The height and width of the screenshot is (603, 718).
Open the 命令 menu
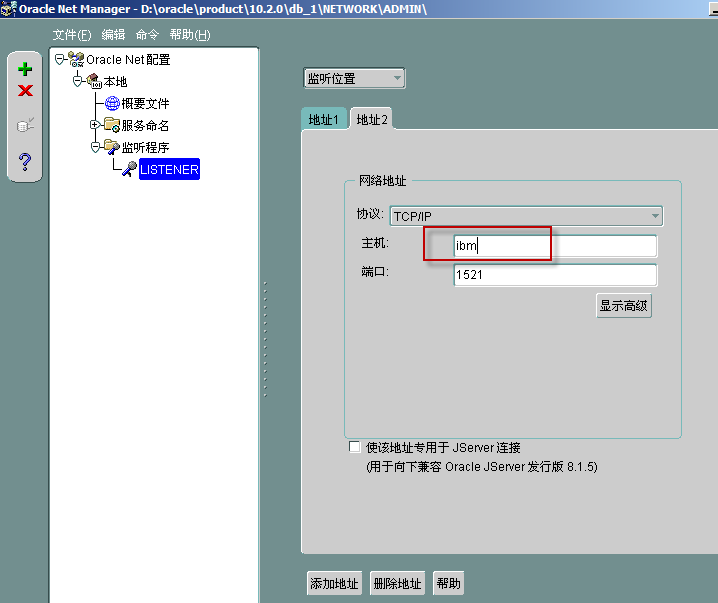click(147, 35)
